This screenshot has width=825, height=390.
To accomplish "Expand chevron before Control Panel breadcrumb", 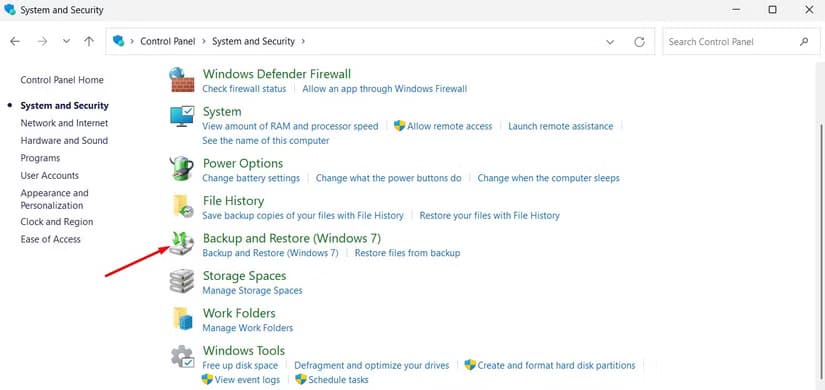I will click(x=132, y=41).
